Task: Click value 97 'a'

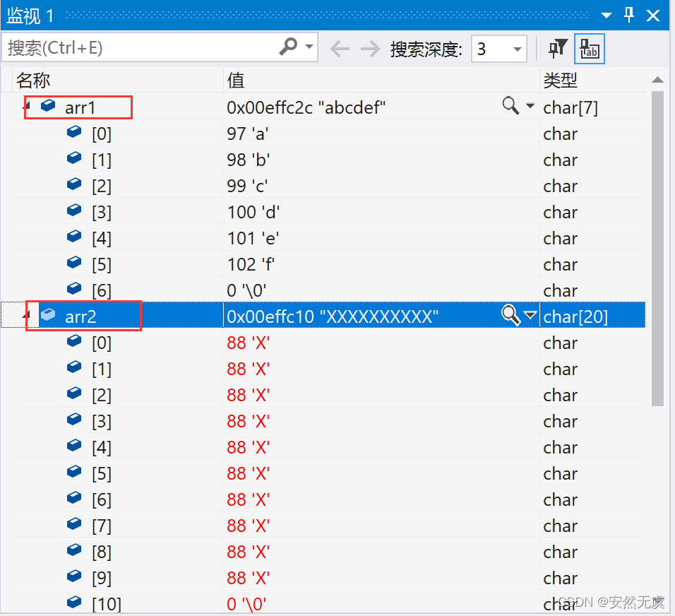Action: pos(248,134)
